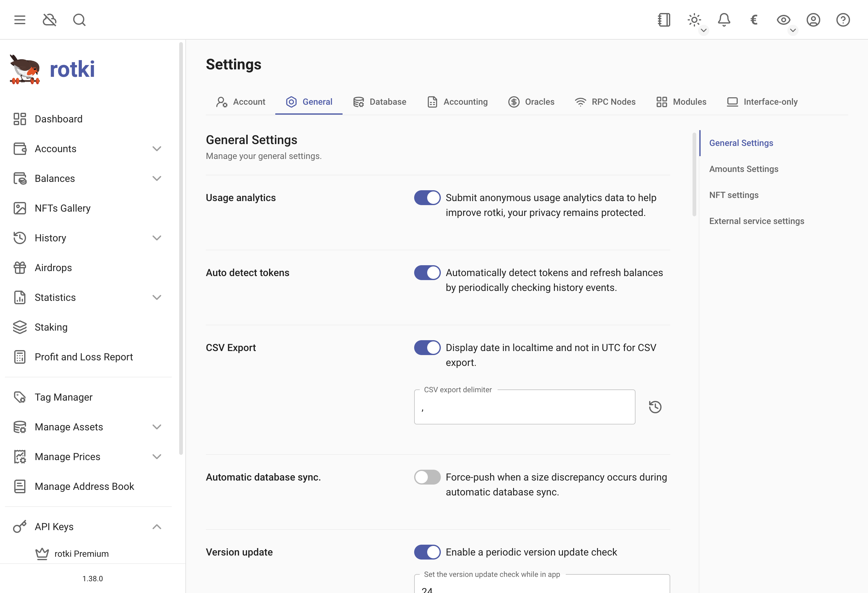Switch to the Modules tab
The image size is (868, 593).
[x=681, y=102]
